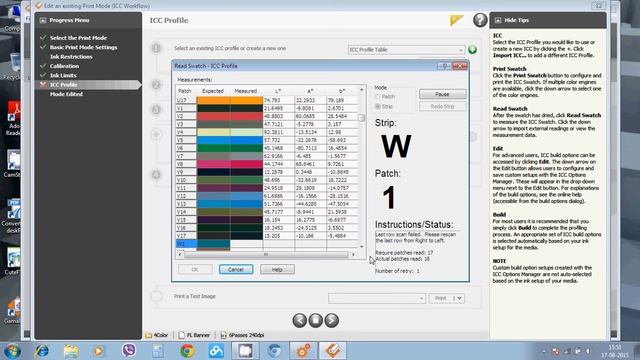Open Basic Print Mode Settings step
Viewport: 640px width, 360px height.
[x=84, y=47]
